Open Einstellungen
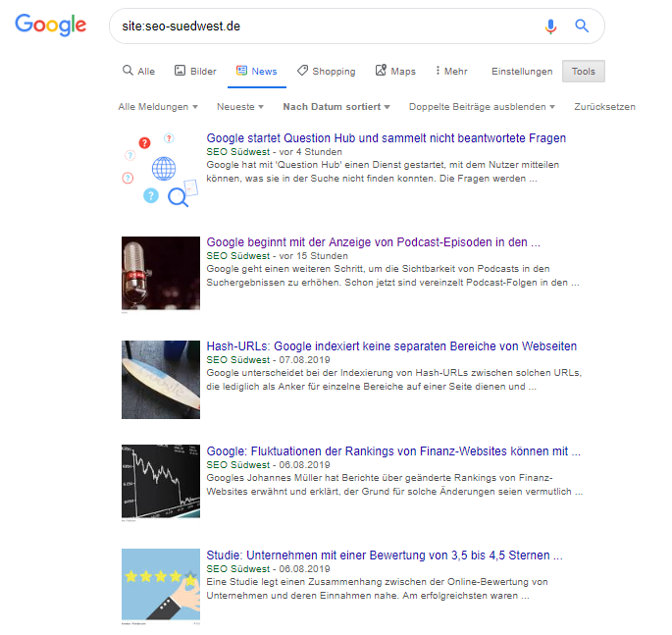The width and height of the screenshot is (672, 635). [522, 72]
